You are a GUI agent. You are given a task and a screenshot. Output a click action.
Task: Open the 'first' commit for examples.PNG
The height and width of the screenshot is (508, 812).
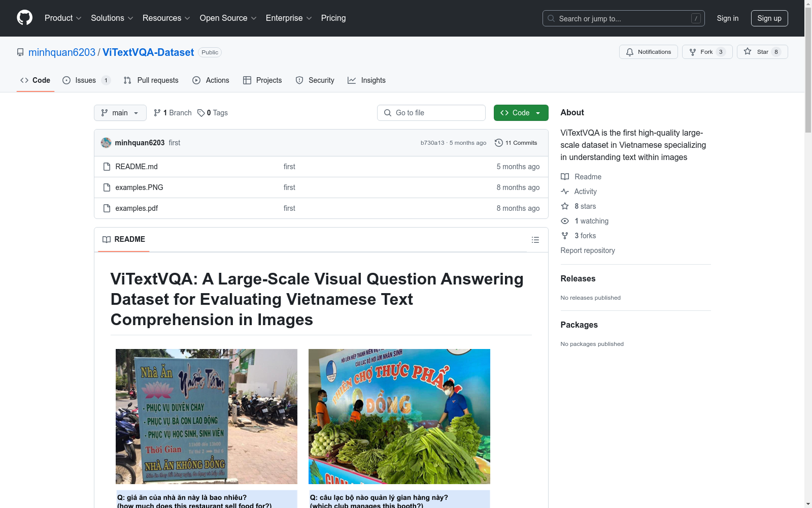(289, 187)
